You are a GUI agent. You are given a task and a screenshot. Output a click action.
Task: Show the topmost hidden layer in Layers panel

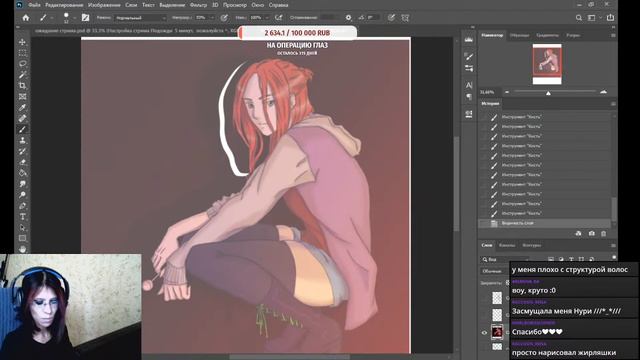pyautogui.click(x=484, y=298)
